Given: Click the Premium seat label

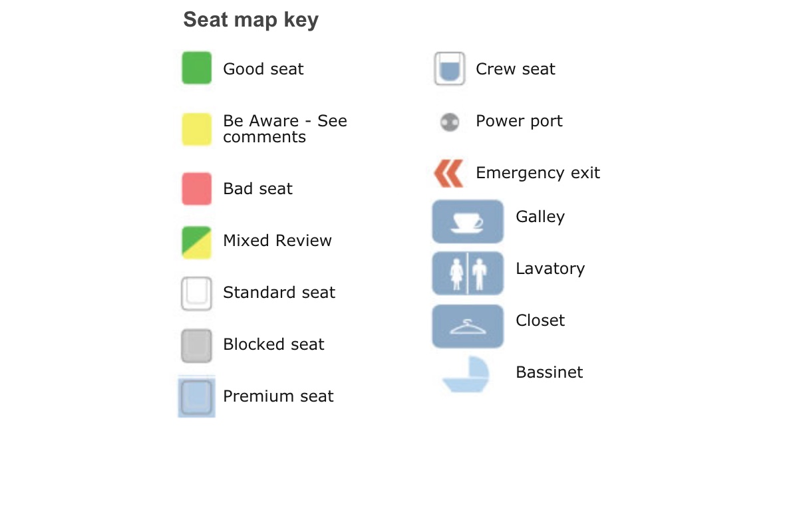Looking at the screenshot, I should (x=278, y=397).
